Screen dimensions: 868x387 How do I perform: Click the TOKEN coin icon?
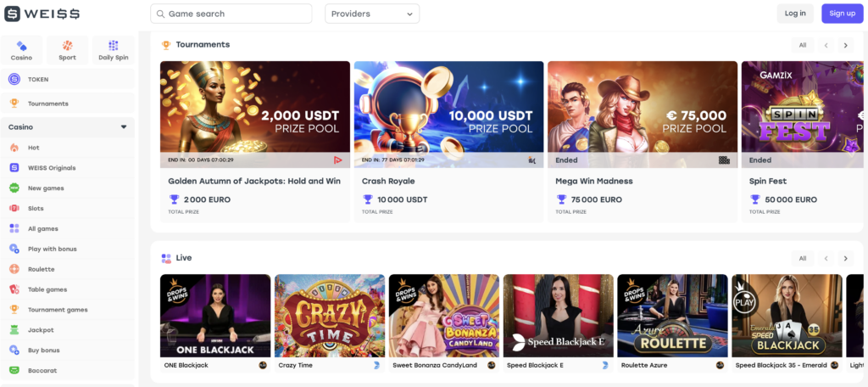(14, 79)
